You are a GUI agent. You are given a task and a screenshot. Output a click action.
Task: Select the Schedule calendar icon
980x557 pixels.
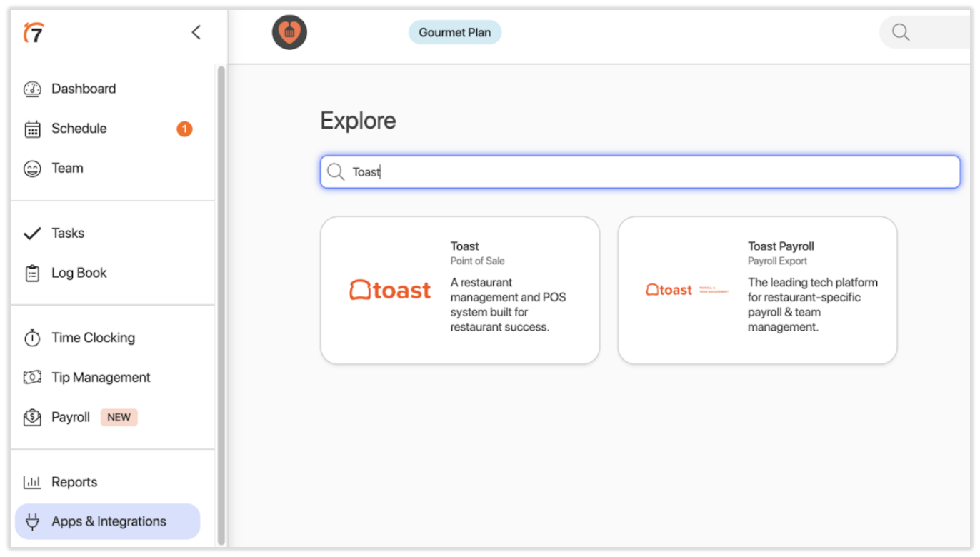click(32, 129)
